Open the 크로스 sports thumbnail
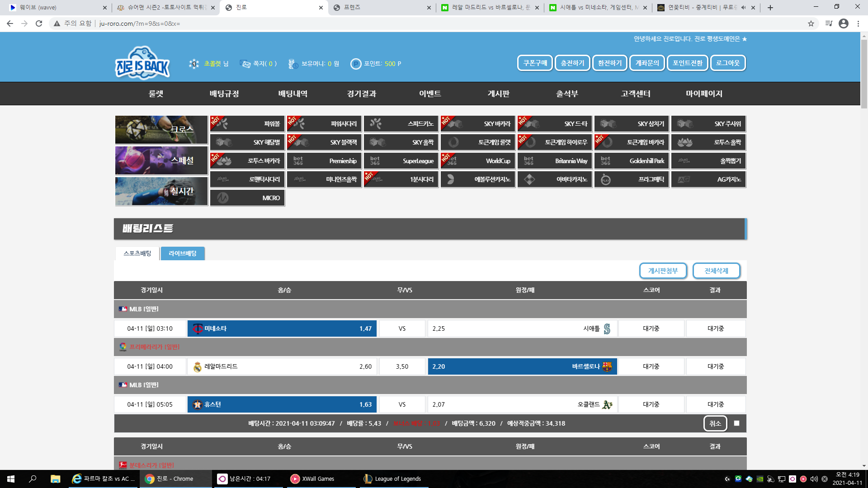Screen dimensions: 868x488 click(161, 130)
